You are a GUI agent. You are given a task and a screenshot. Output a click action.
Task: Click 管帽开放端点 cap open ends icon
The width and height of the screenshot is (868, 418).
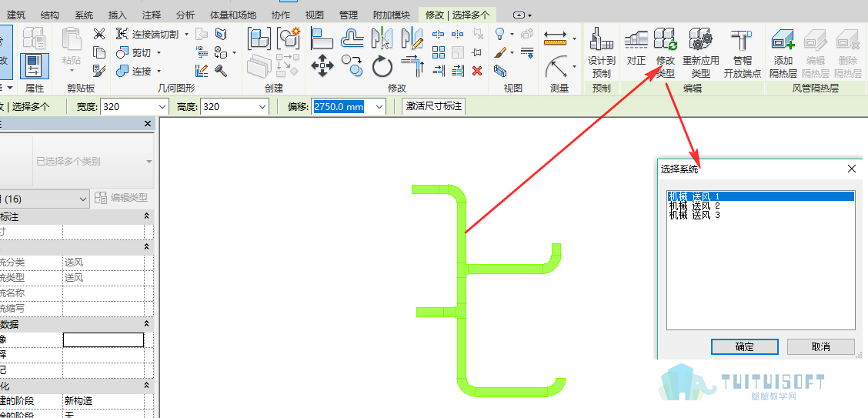742,53
